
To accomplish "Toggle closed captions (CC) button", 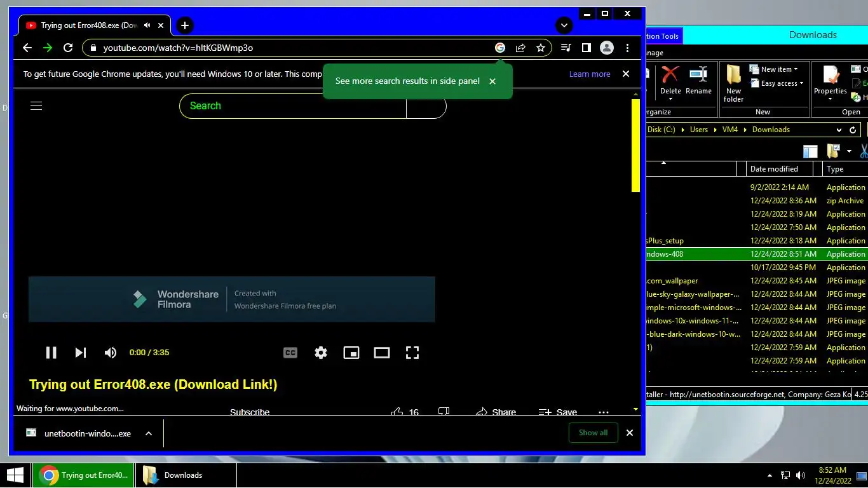I will point(290,353).
